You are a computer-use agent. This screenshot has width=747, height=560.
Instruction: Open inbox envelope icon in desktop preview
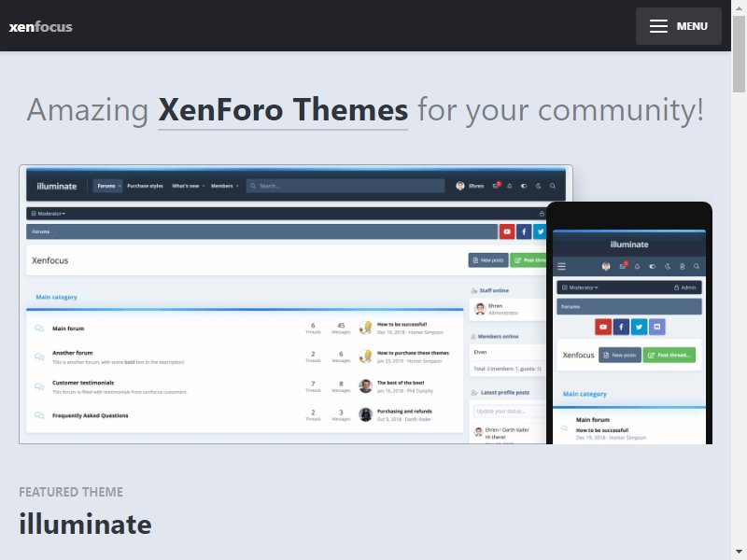496,186
